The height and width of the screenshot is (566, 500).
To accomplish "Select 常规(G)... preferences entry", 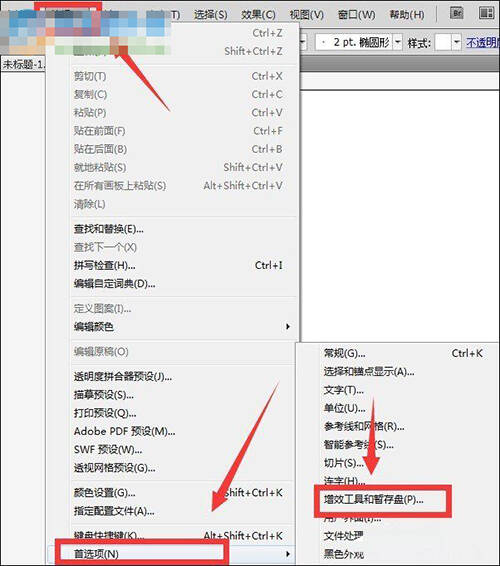I will (x=344, y=353).
